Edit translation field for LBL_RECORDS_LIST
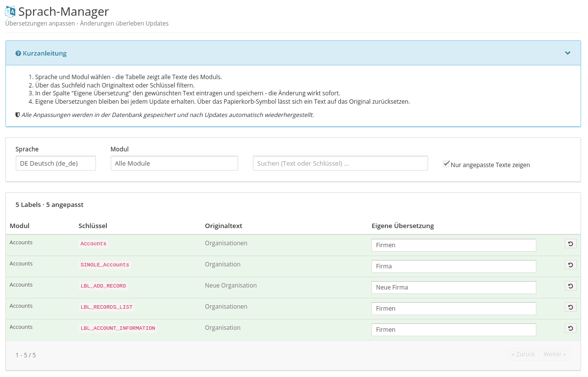The width and height of the screenshot is (588, 377). [x=454, y=308]
